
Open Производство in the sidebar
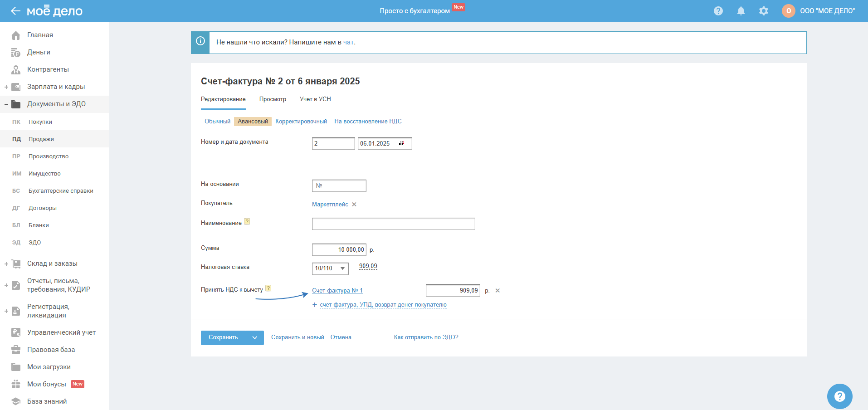click(49, 156)
